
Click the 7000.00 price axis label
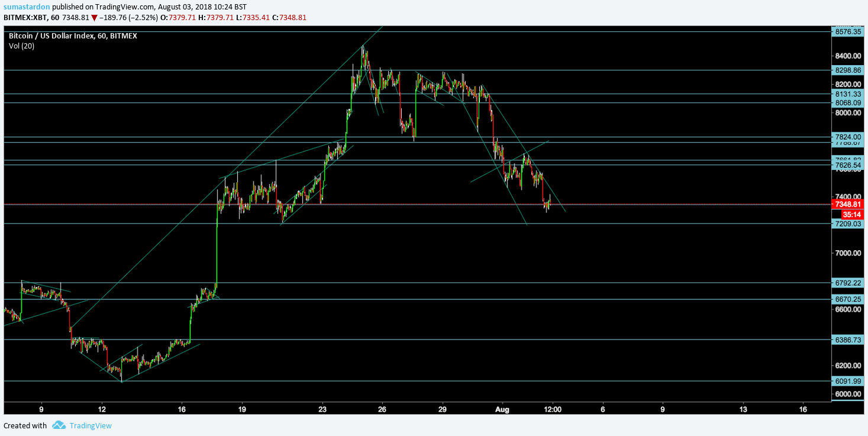click(847, 253)
